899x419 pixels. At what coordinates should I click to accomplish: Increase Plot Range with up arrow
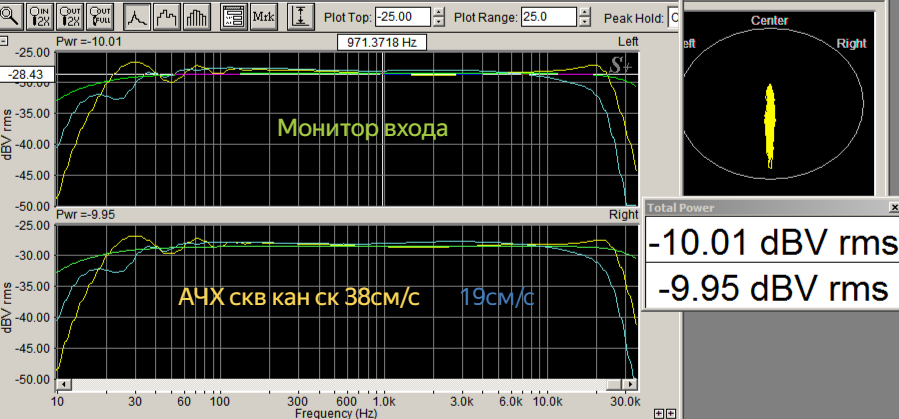point(585,12)
